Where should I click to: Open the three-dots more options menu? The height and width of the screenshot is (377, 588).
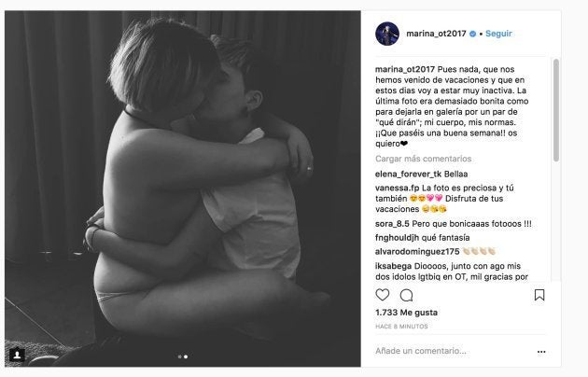541,352
